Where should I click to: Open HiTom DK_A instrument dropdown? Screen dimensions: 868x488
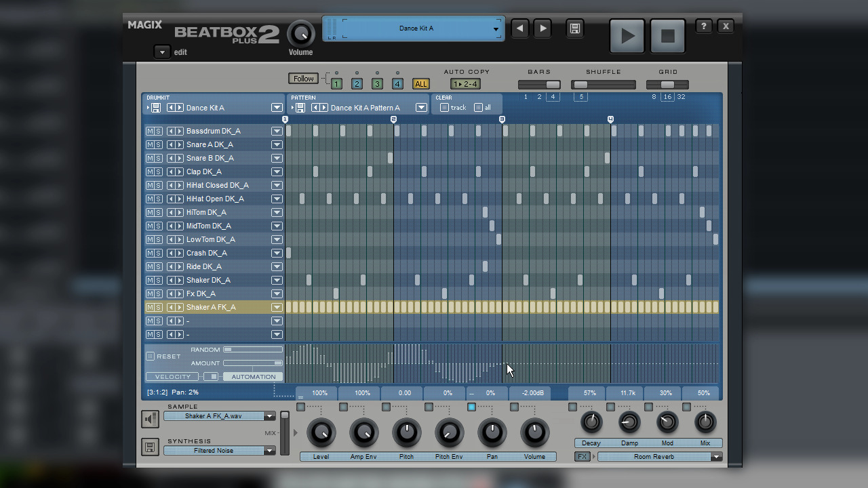point(277,212)
